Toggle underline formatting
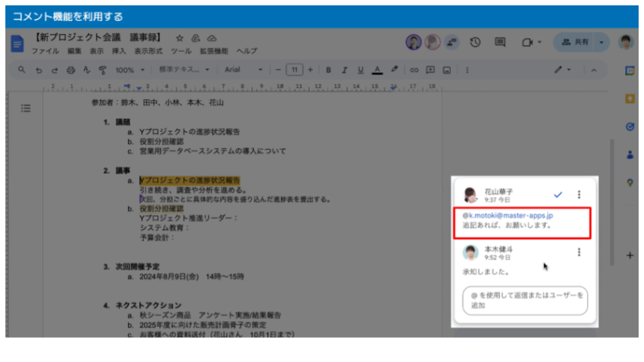This screenshot has height=362, width=644. (360, 70)
